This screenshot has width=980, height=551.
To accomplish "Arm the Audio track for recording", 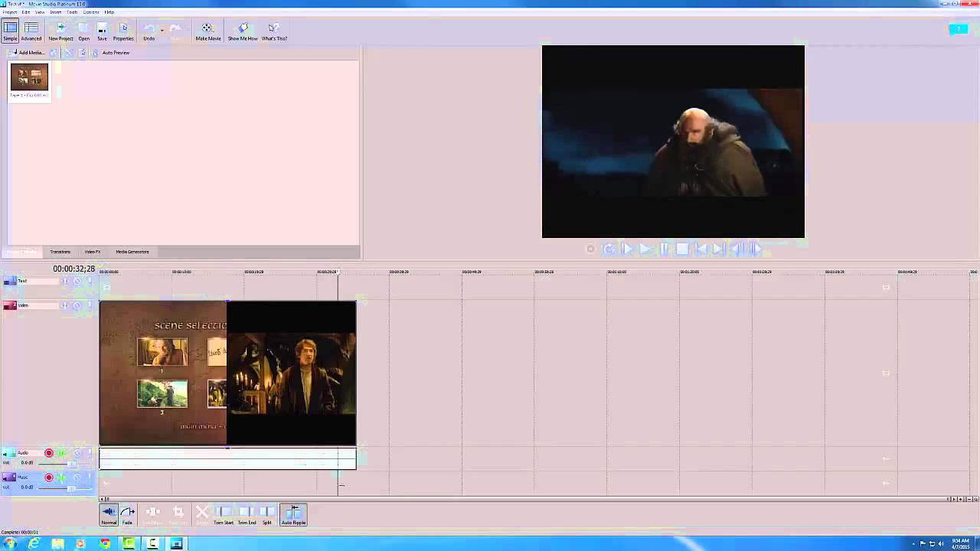I will [49, 453].
